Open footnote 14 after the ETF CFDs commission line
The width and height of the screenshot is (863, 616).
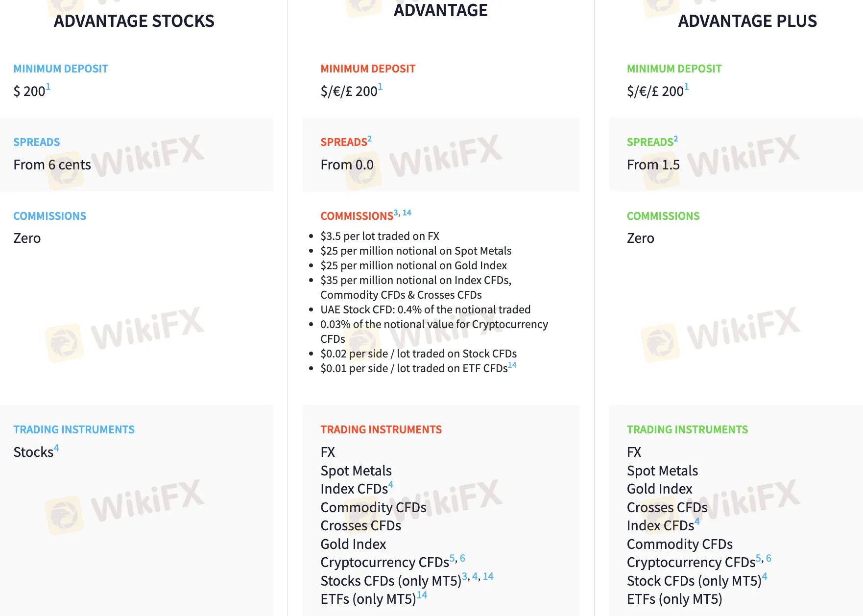(x=512, y=365)
